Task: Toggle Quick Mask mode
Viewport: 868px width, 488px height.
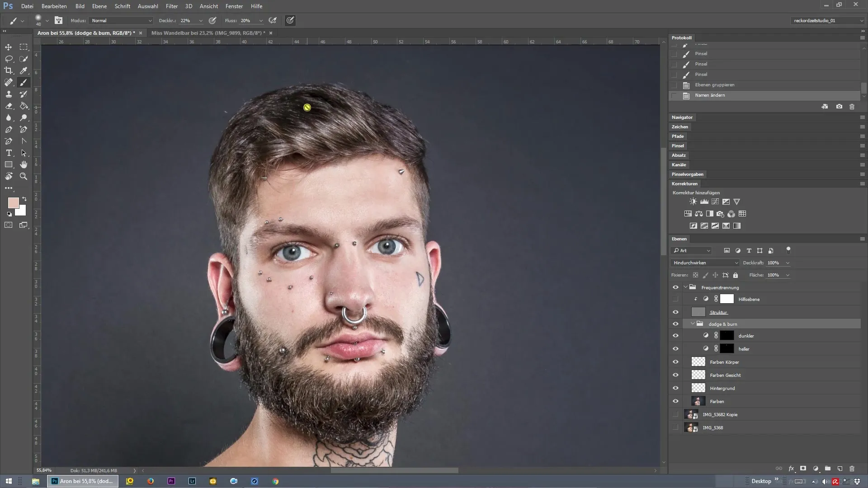Action: click(x=9, y=225)
